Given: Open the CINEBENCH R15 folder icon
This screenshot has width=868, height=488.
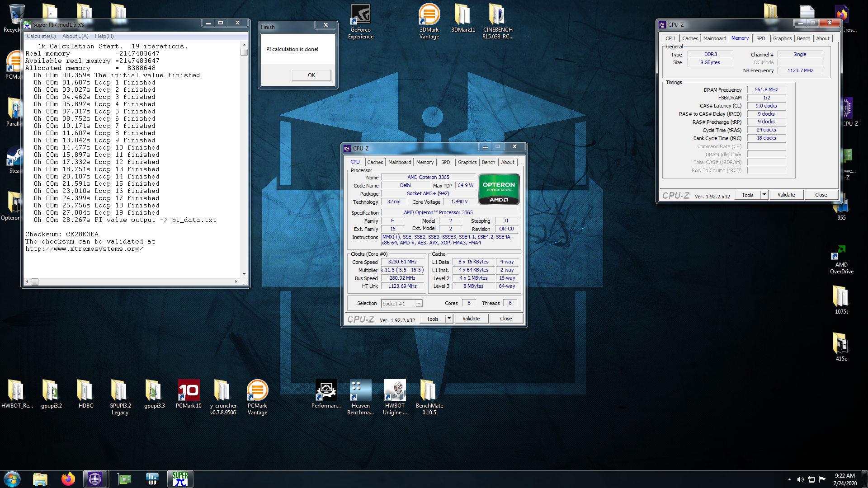Looking at the screenshot, I should (x=497, y=22).
